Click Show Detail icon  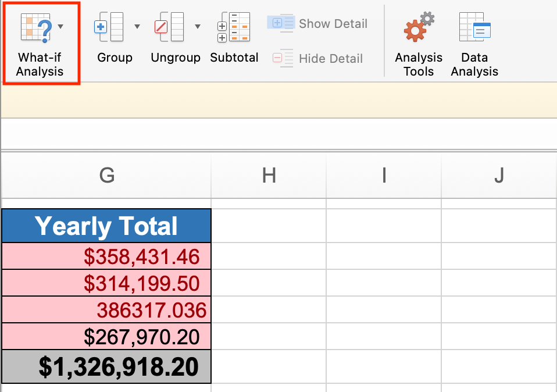tap(280, 23)
